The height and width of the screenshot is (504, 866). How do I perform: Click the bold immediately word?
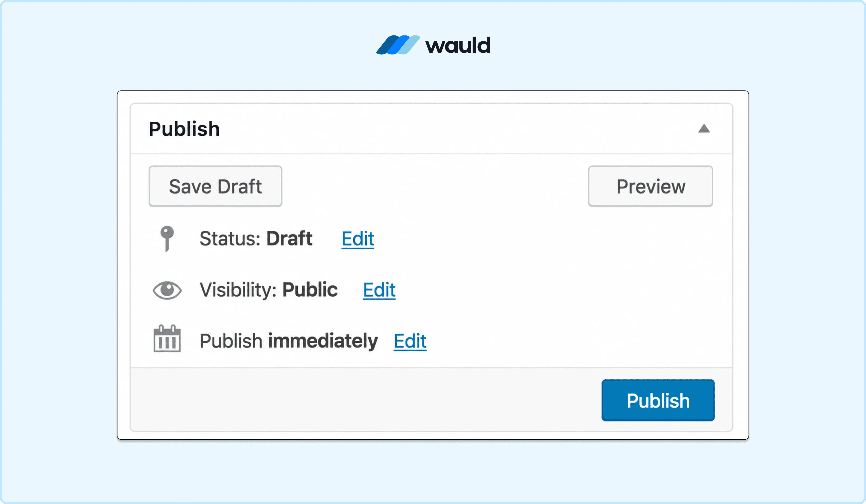(323, 341)
